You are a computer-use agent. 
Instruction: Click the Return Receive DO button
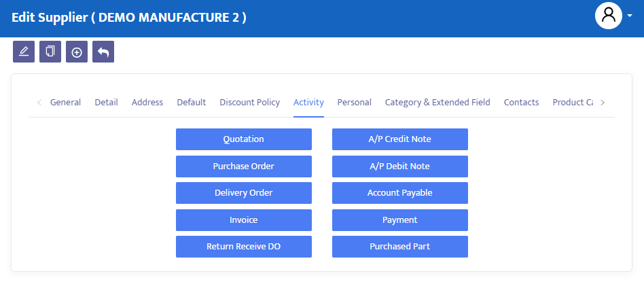point(244,247)
